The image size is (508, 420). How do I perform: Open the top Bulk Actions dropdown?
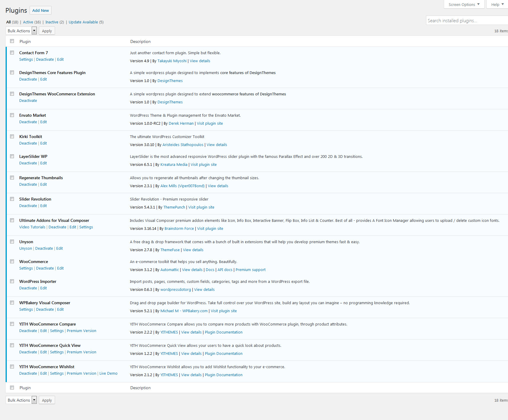coord(21,31)
